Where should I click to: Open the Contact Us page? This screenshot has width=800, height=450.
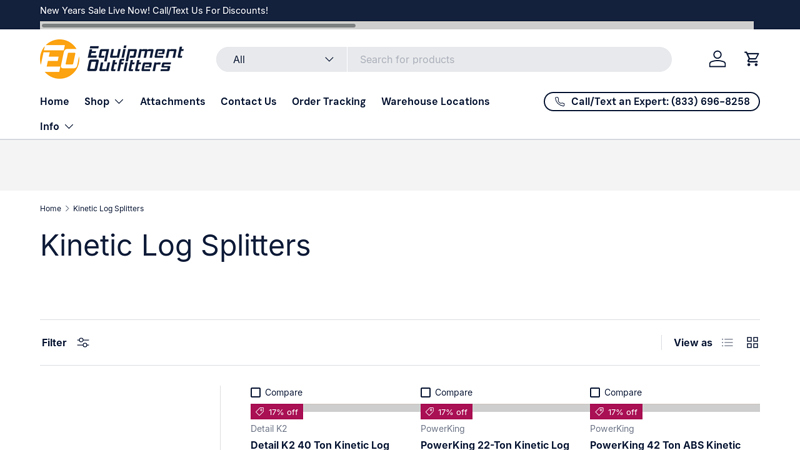248,102
